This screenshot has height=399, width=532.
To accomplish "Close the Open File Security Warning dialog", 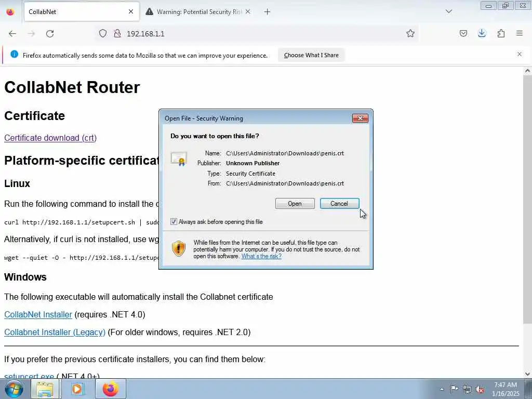I will 360,118.
